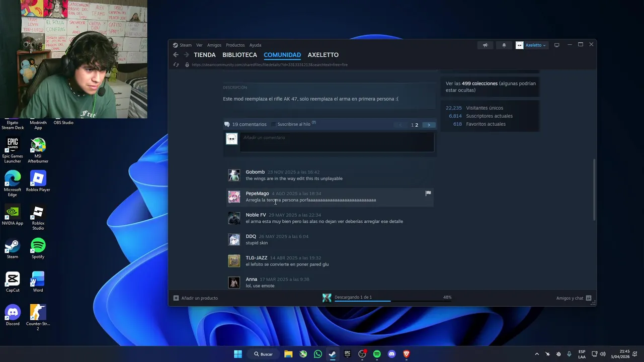Click the downloading item thumbnail in footer
The height and width of the screenshot is (362, 644).
[327, 298]
